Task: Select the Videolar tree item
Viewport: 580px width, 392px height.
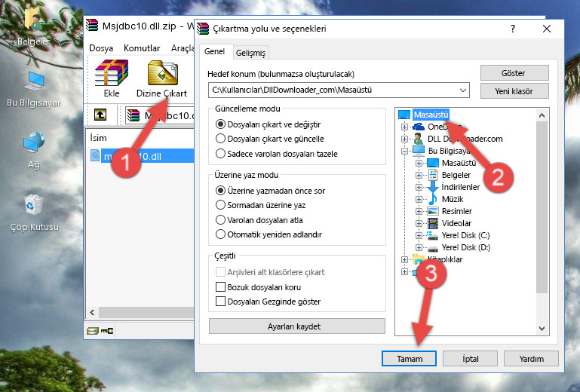Action: (x=456, y=223)
